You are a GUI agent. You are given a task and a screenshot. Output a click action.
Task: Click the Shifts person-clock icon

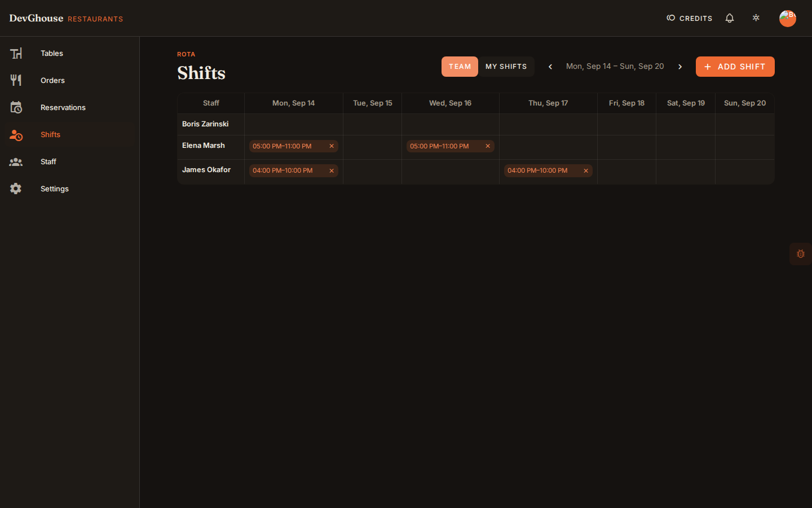(x=16, y=134)
